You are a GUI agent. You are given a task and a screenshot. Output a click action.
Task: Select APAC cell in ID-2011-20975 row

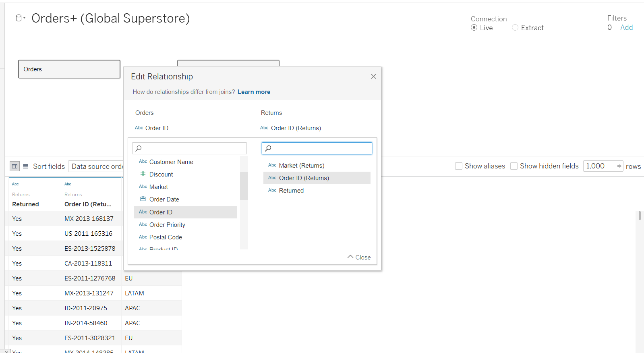(x=151, y=308)
